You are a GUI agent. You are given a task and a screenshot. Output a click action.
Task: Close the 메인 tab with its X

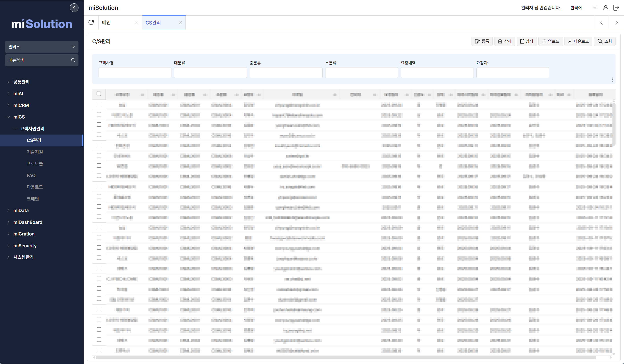pyautogui.click(x=137, y=22)
